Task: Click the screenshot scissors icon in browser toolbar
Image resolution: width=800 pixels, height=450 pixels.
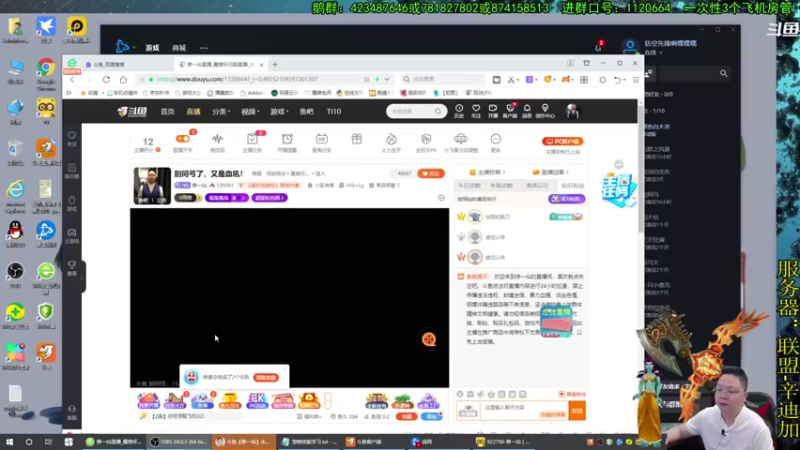Action: click(x=511, y=80)
